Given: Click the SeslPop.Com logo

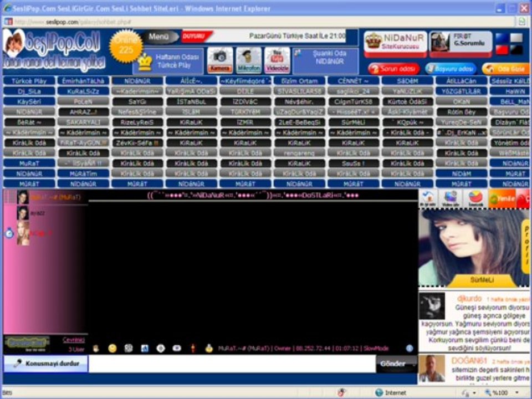Looking at the screenshot, I should (x=54, y=51).
